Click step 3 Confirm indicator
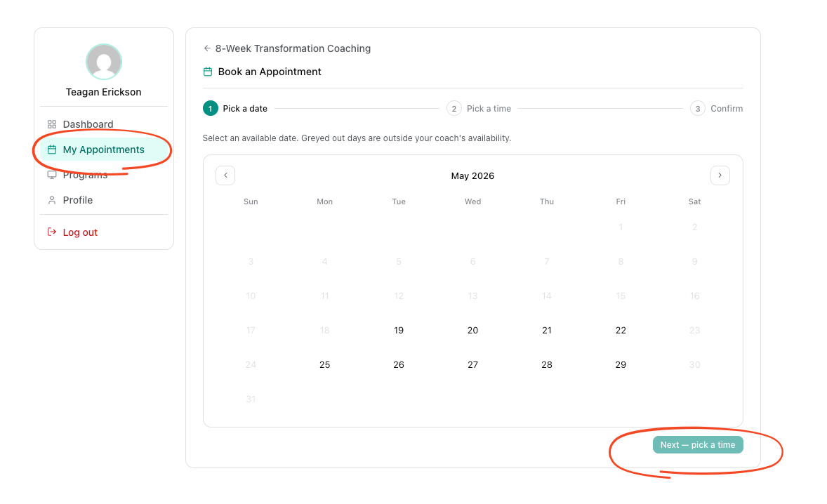 click(x=717, y=109)
